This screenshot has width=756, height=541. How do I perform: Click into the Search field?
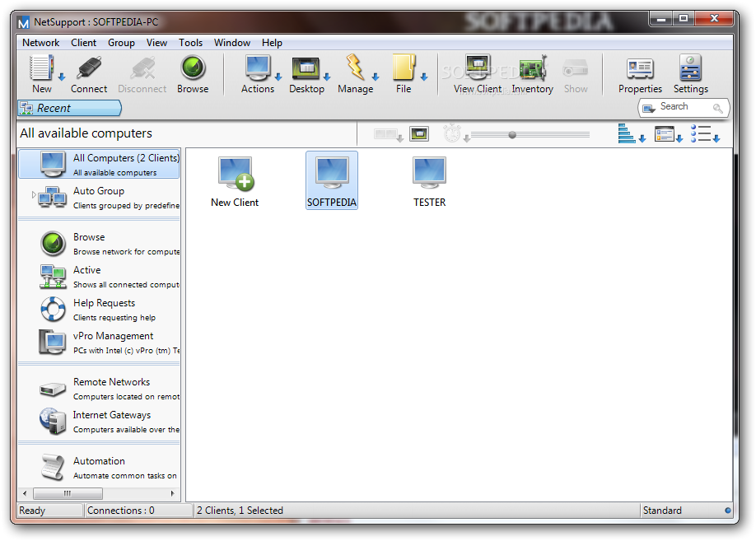[684, 108]
